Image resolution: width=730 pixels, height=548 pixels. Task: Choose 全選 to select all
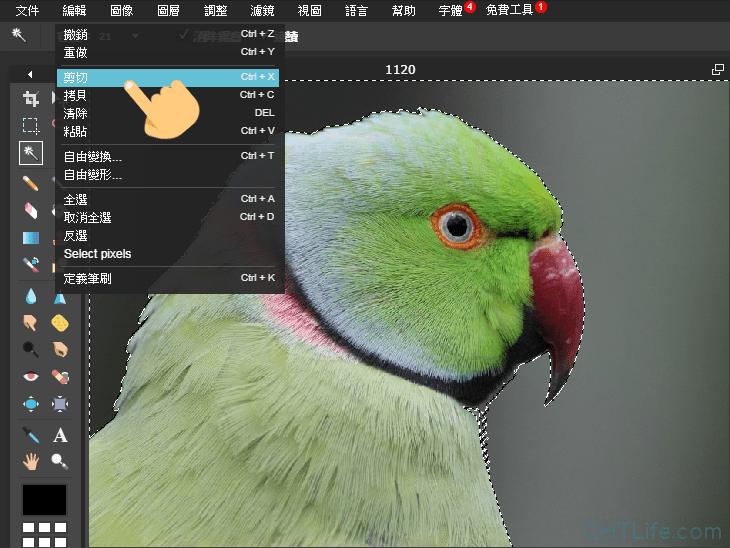pos(168,199)
